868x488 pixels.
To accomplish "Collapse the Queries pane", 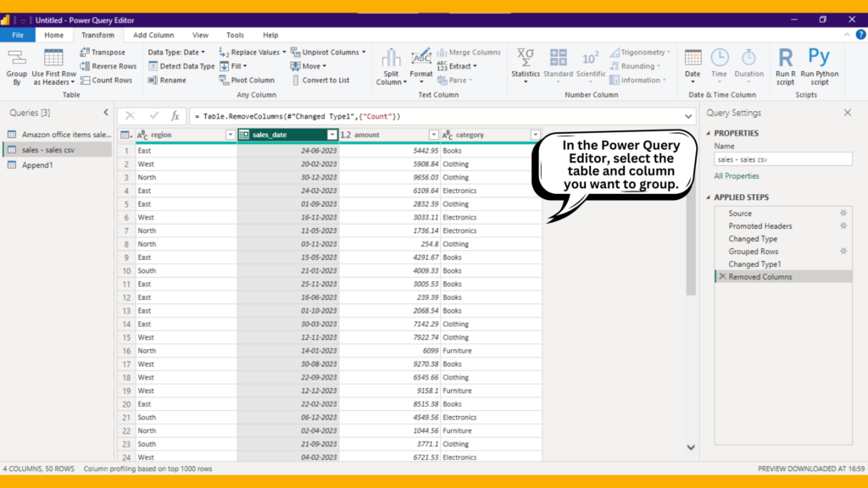I will (106, 113).
